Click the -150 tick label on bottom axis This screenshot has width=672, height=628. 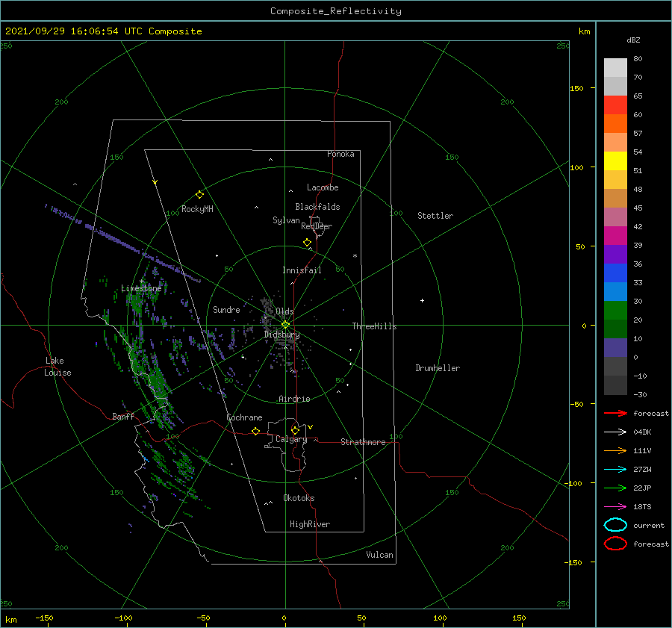tap(44, 618)
